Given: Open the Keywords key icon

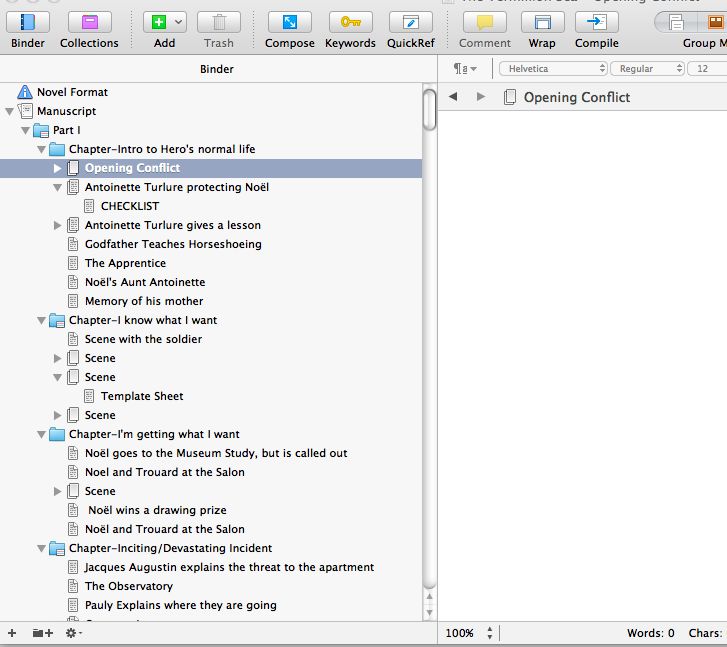Looking at the screenshot, I should [x=350, y=22].
